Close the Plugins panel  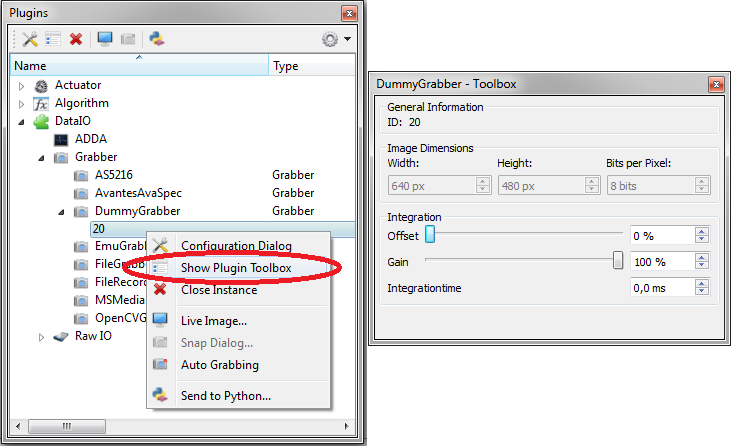pos(349,14)
